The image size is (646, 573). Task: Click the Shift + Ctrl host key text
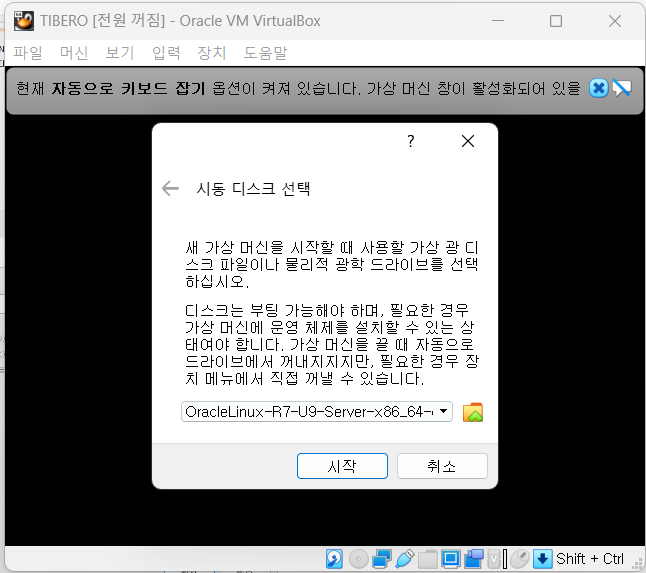590,559
